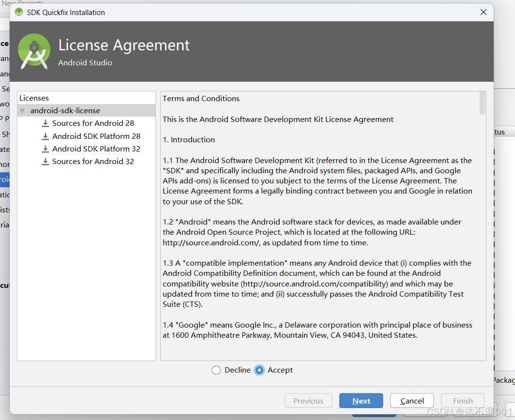This screenshot has height=420, width=515.
Task: Select the Accept radio button
Action: (259, 370)
